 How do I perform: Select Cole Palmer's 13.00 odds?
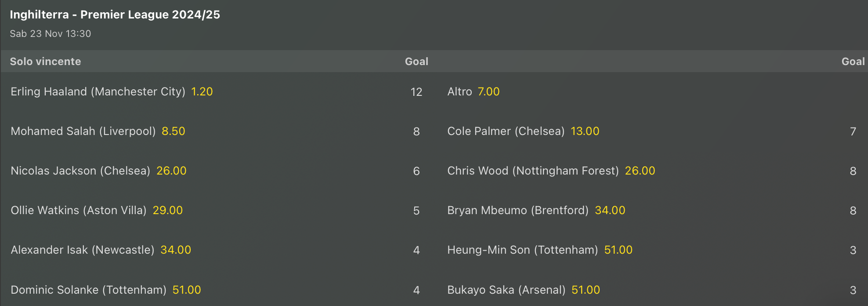585,131
